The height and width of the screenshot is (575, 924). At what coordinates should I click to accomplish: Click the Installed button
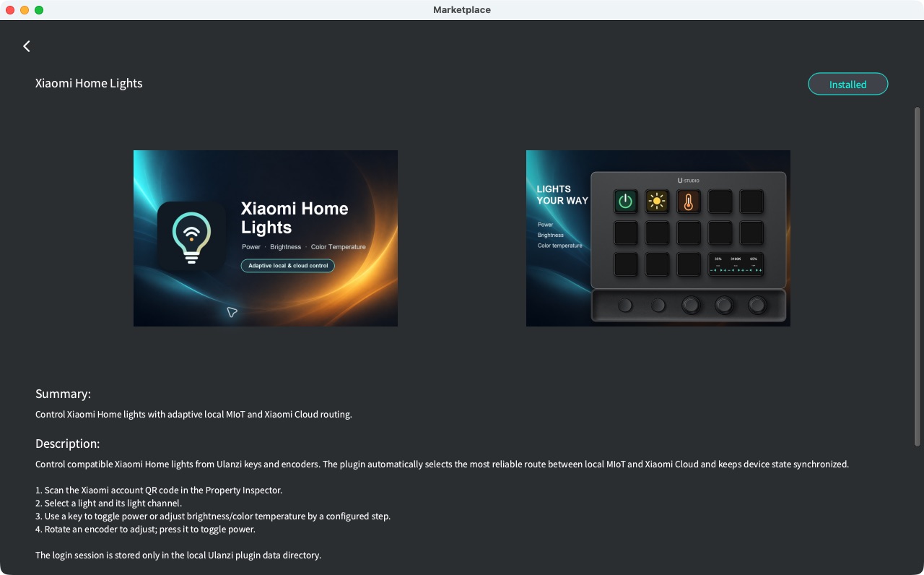coord(847,84)
